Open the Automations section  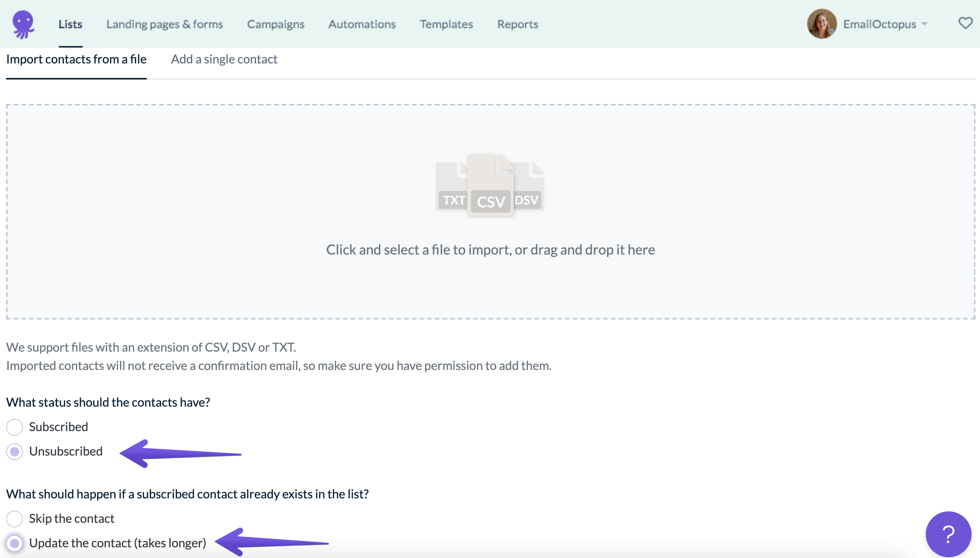point(362,24)
